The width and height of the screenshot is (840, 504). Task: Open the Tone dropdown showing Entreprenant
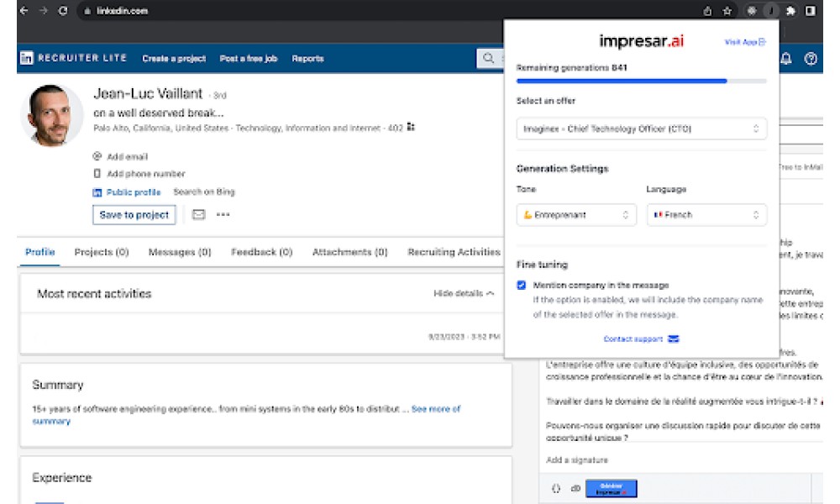point(576,215)
